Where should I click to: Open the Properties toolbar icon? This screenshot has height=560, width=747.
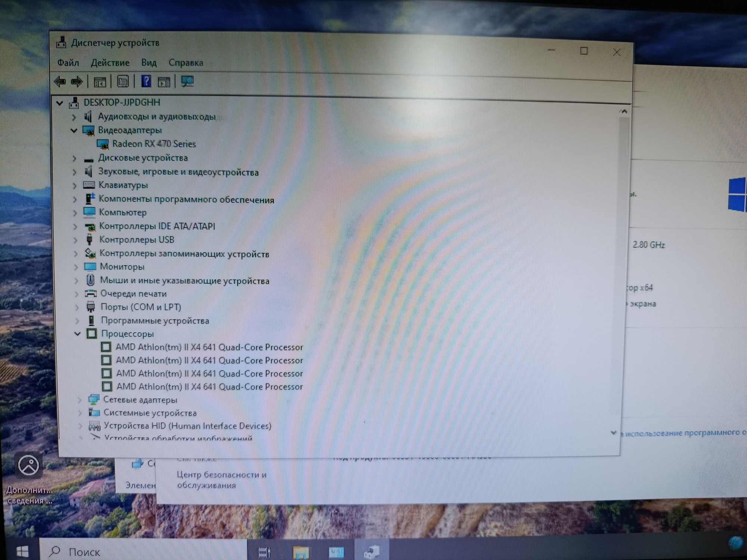(x=123, y=81)
